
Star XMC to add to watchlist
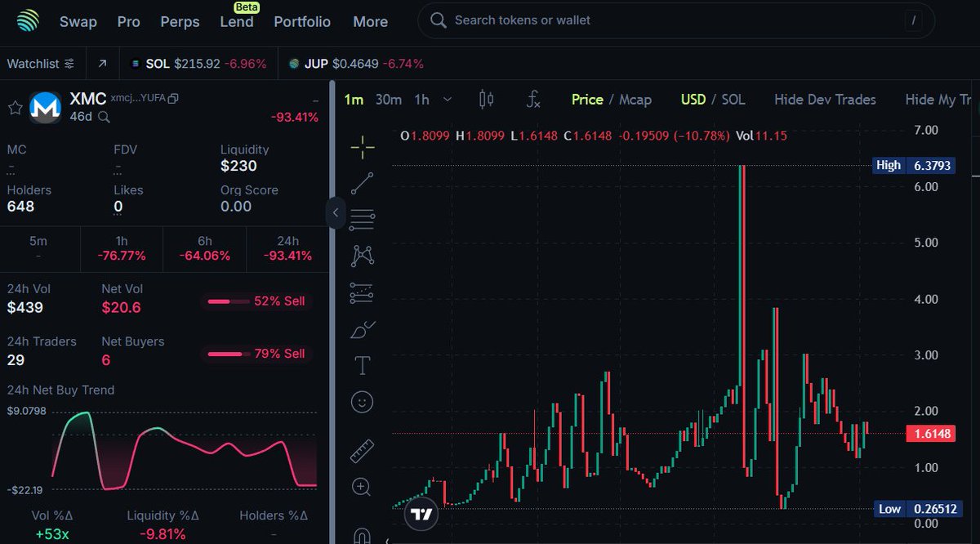click(15, 108)
